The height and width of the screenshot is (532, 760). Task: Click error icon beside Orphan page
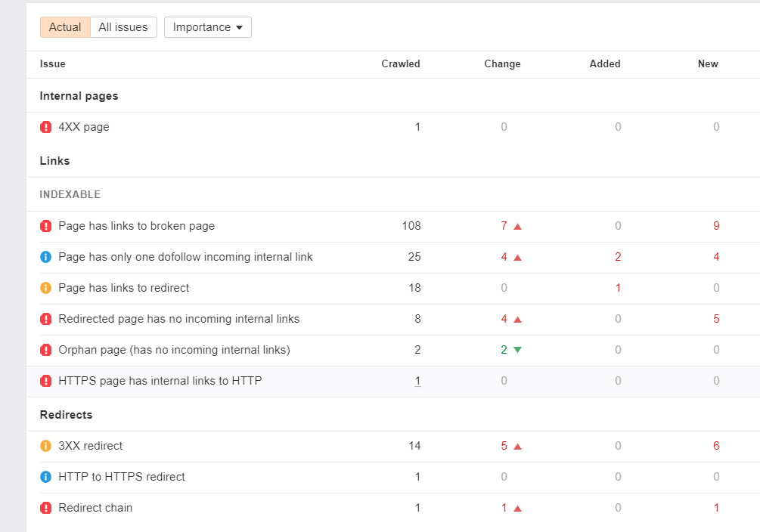(x=45, y=350)
